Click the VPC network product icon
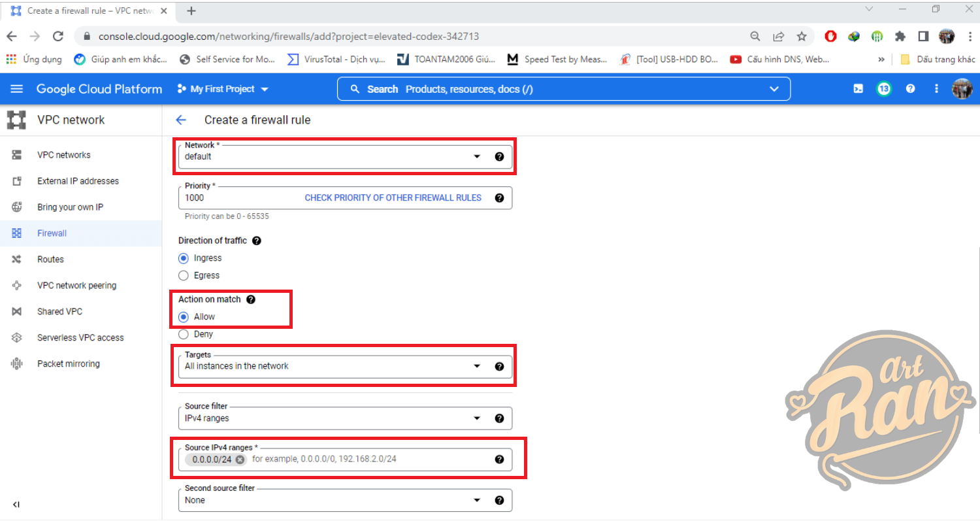980x521 pixels. 16,120
